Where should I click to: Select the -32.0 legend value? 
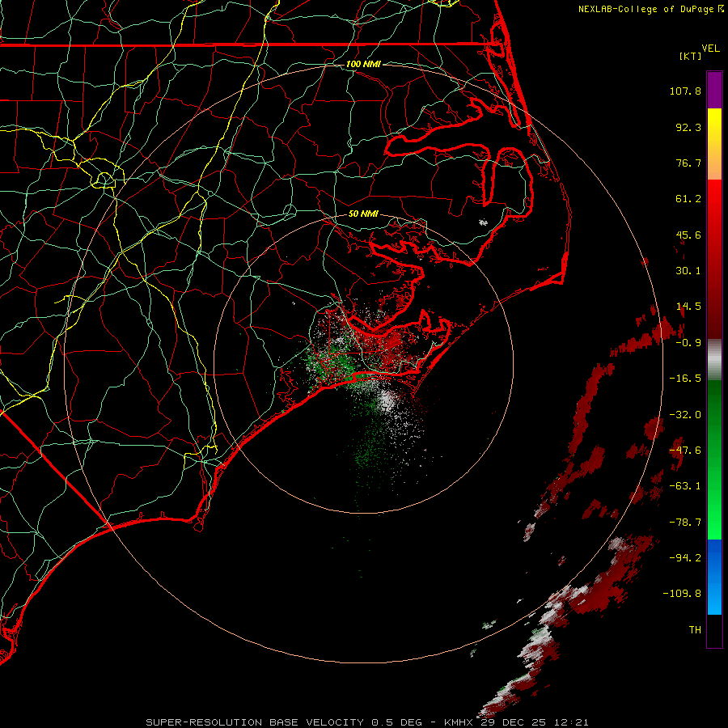click(685, 415)
